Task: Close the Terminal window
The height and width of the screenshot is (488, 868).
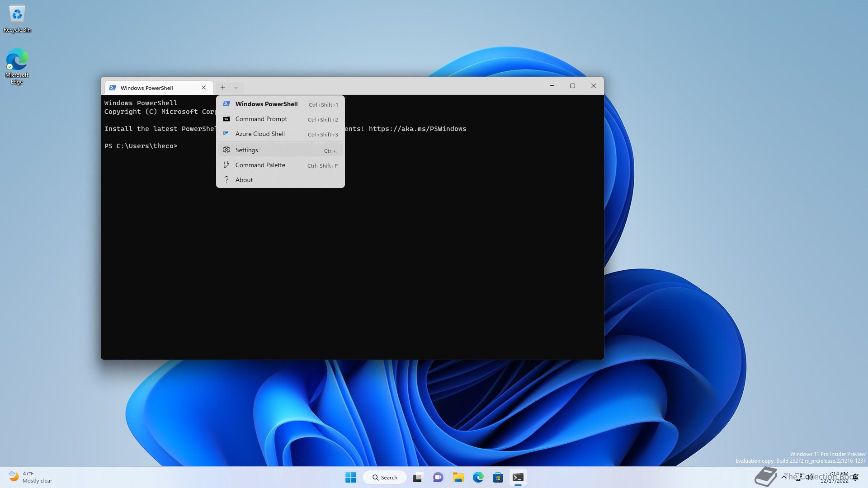Action: point(594,86)
